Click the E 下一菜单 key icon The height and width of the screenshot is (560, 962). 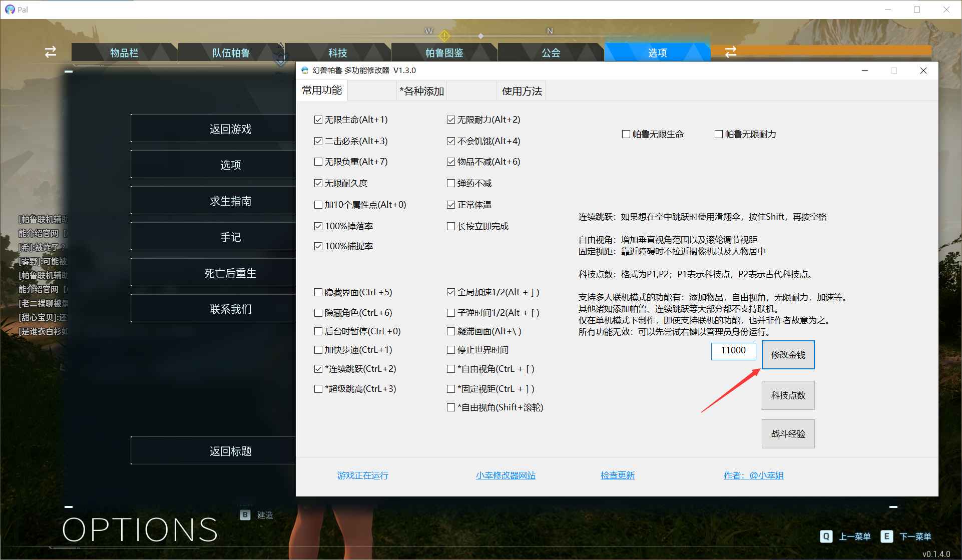pos(887,536)
